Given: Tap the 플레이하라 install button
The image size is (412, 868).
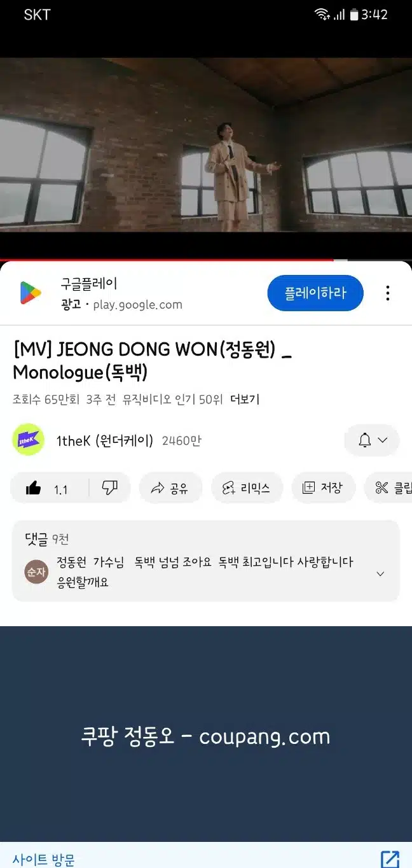Looking at the screenshot, I should click(x=315, y=293).
